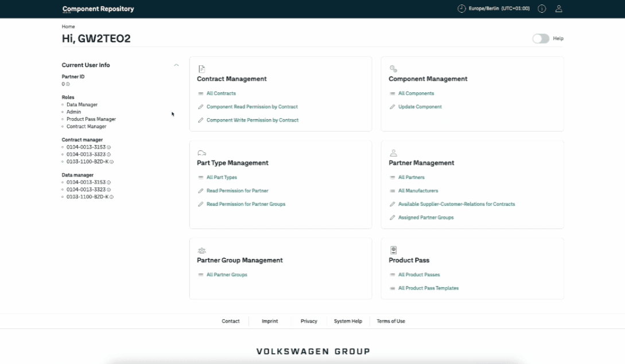Click the clock timezone icon

click(x=461, y=9)
